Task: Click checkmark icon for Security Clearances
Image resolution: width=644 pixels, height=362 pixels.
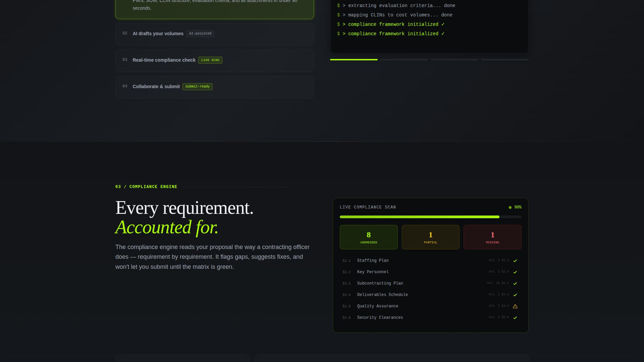Action: tap(515, 317)
